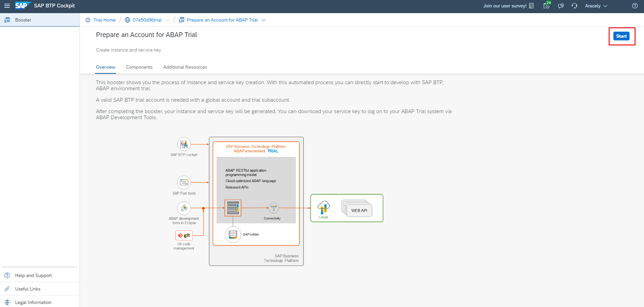Open the help question mark icon

[x=635, y=6]
